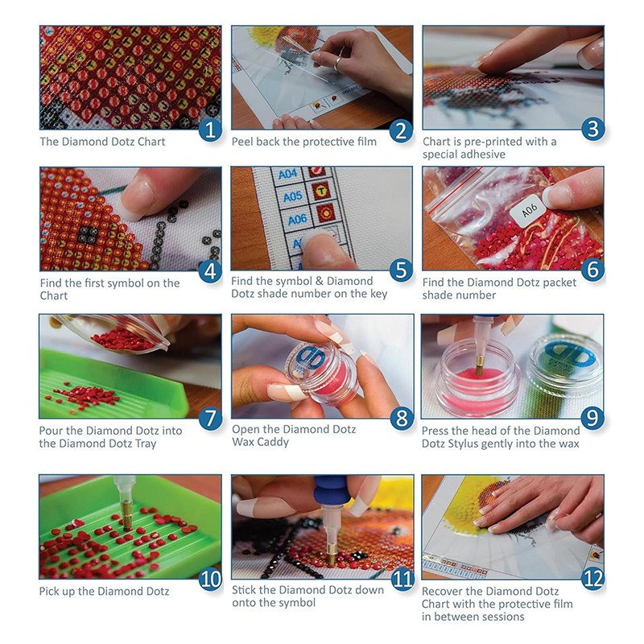Click the step 7 number badge
This screenshot has width=644, height=644.
click(210, 418)
